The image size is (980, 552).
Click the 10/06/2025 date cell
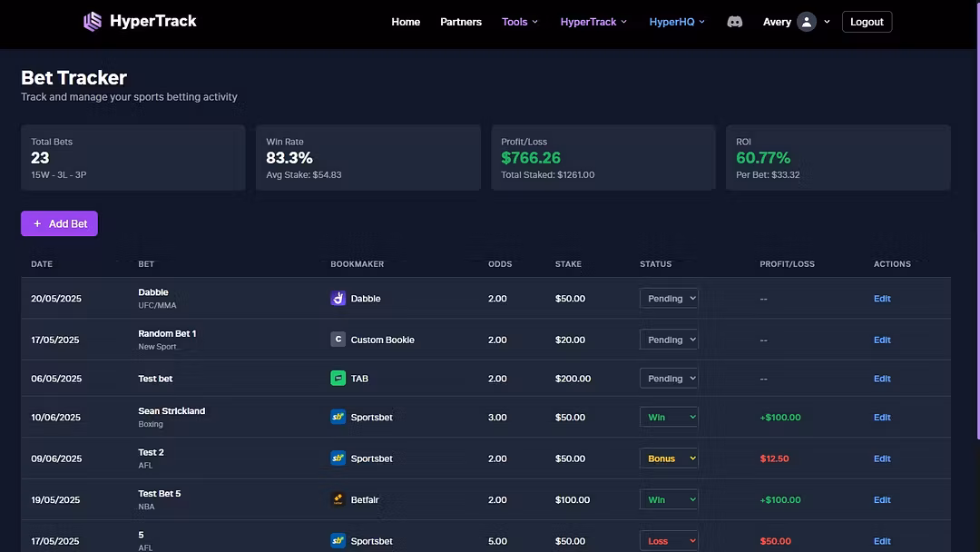tap(55, 418)
